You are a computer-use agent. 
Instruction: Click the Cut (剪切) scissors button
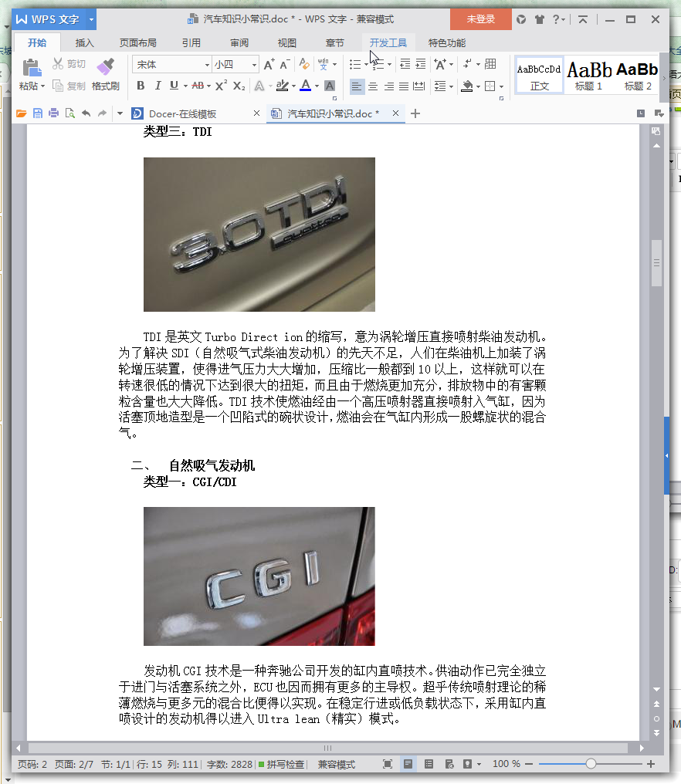69,64
